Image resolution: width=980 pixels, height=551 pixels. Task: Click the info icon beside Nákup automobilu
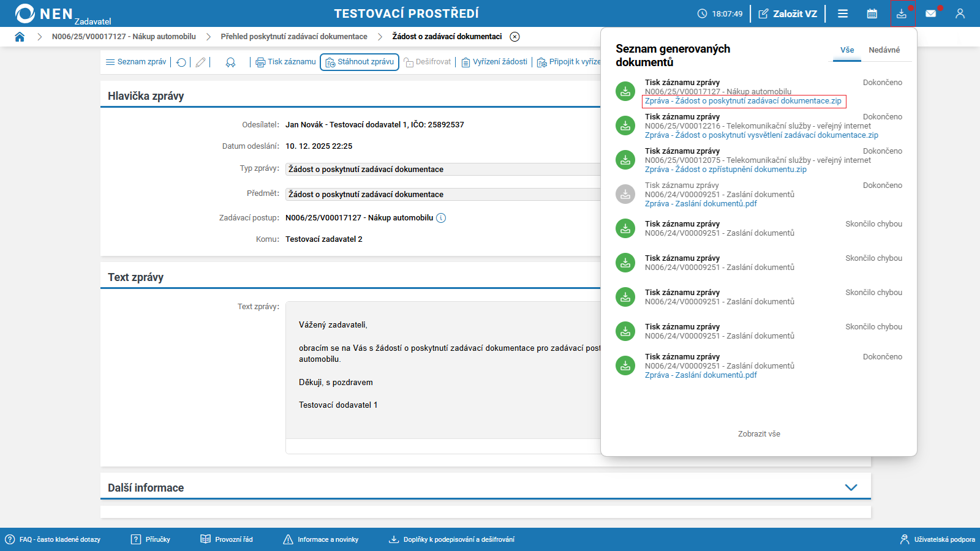pyautogui.click(x=441, y=218)
